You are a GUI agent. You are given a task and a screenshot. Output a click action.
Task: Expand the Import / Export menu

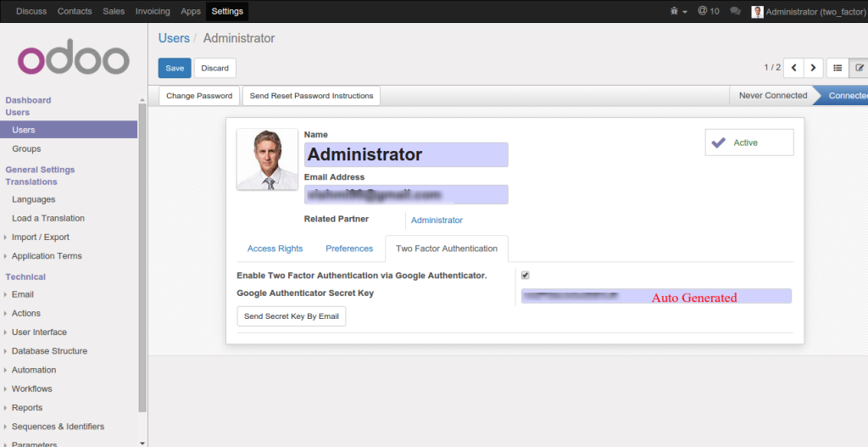click(40, 237)
